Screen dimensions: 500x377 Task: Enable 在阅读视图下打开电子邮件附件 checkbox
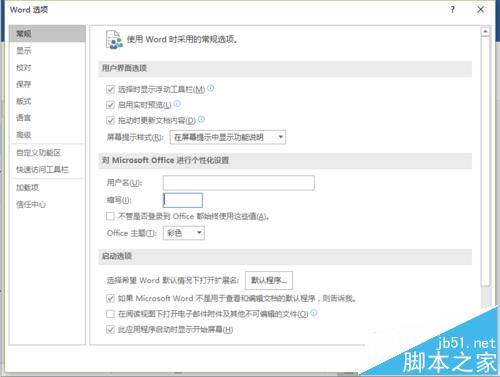point(110,314)
